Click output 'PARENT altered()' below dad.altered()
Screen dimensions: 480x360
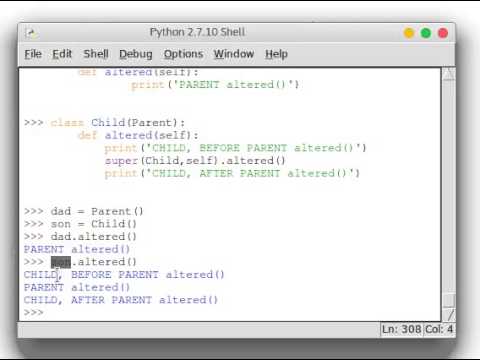click(x=77, y=249)
